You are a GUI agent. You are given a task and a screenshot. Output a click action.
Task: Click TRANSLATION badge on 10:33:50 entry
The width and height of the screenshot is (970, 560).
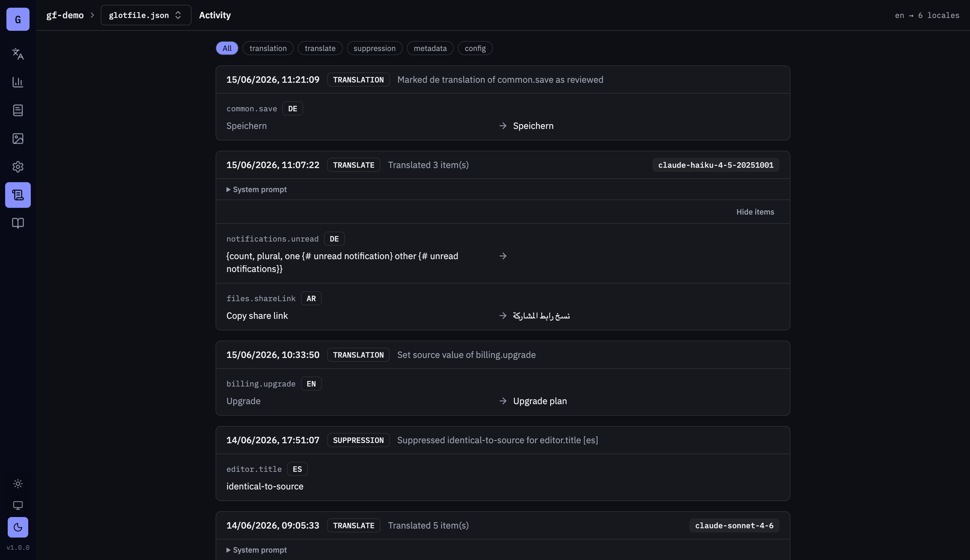(358, 355)
